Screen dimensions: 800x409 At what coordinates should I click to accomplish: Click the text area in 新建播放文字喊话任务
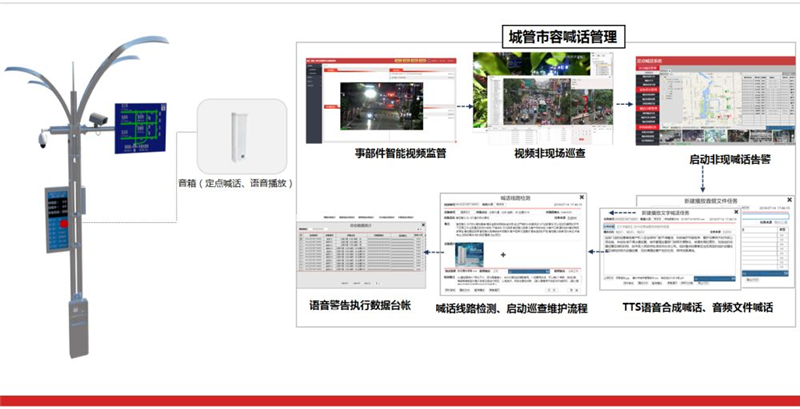click(x=669, y=253)
